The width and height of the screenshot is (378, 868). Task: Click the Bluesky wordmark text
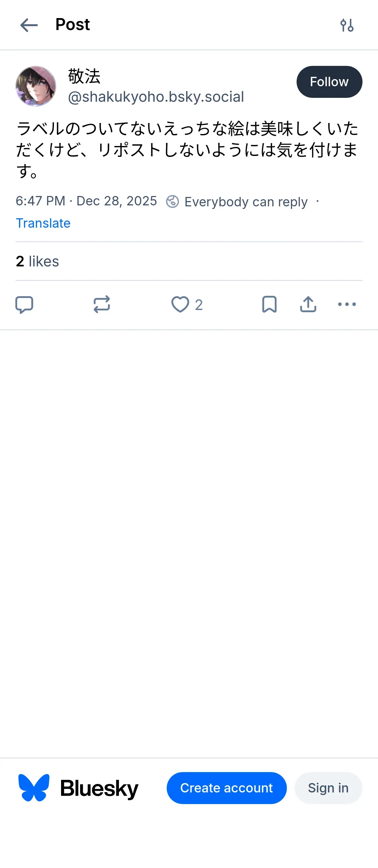click(x=99, y=789)
